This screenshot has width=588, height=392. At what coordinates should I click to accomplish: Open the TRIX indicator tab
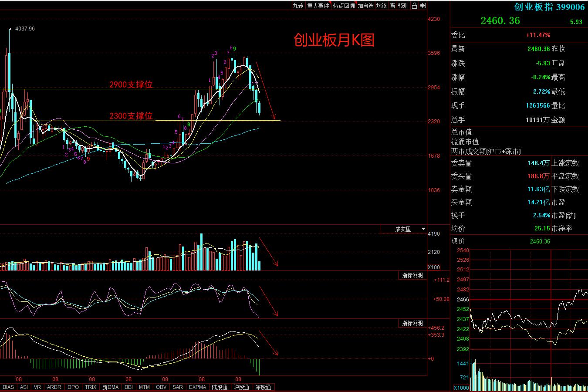pos(91,387)
